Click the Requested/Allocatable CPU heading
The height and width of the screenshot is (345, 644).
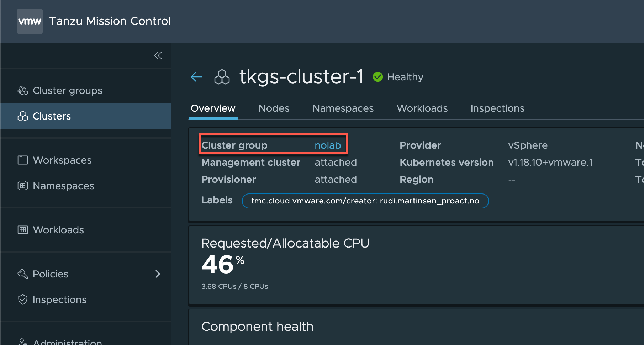pos(285,243)
